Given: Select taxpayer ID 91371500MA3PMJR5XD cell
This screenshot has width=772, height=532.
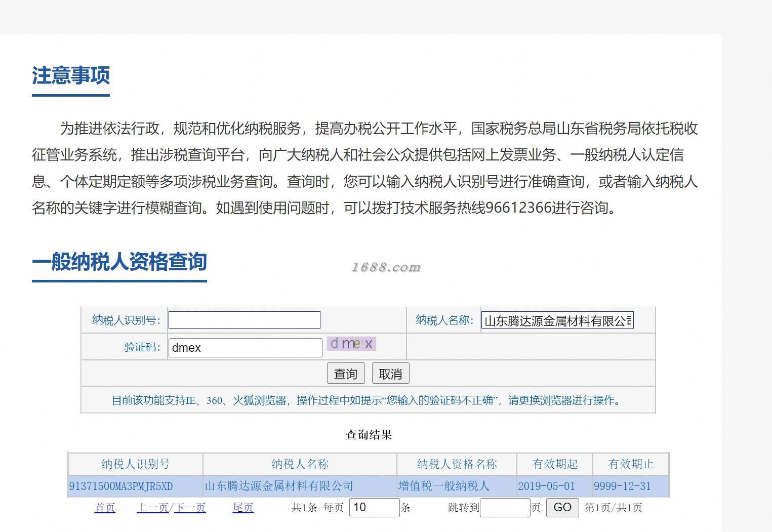Looking at the screenshot, I should pos(135,486).
